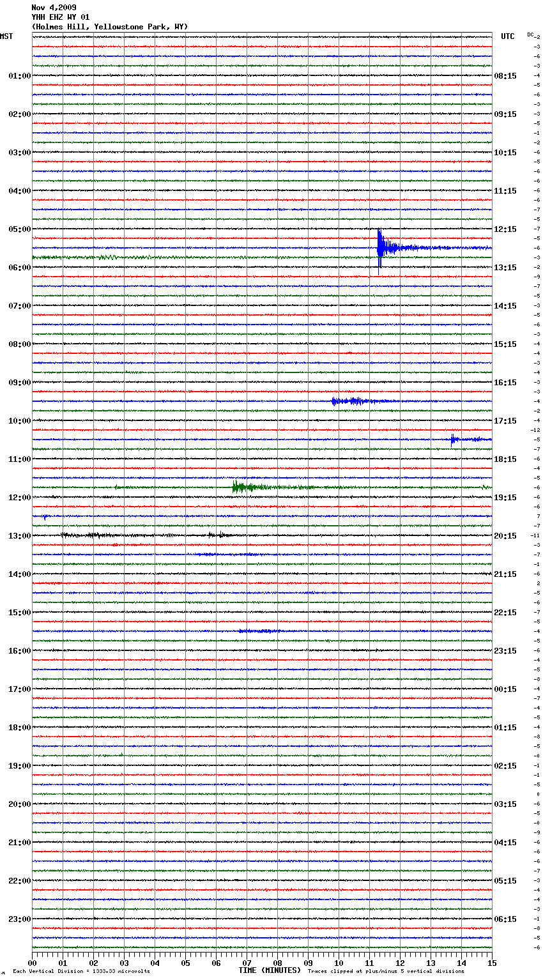Click minute tick label 05 on x-axis
Viewport: 543px width, 980px height.
pos(185,963)
